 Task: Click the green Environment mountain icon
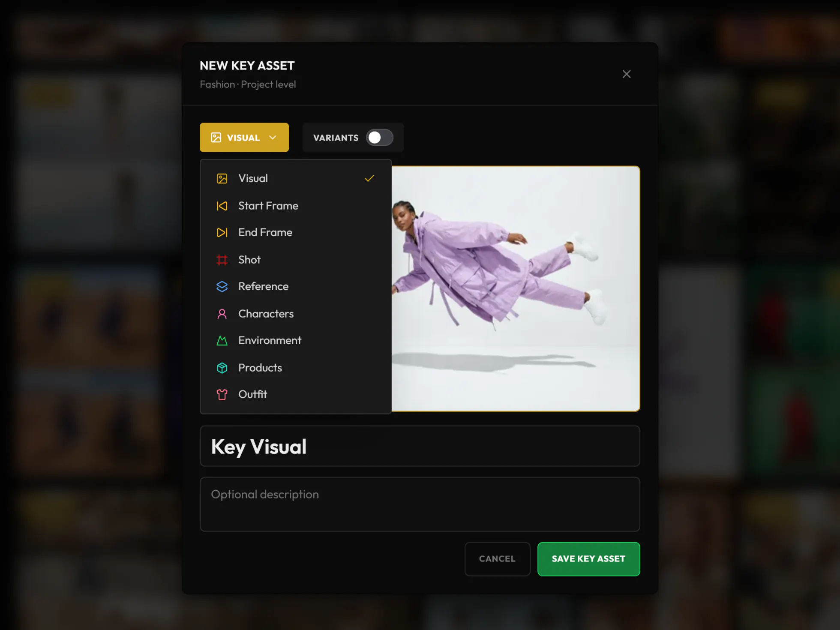coord(222,341)
